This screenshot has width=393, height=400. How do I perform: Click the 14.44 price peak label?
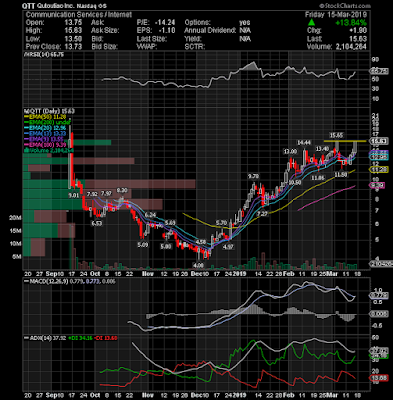click(x=304, y=143)
